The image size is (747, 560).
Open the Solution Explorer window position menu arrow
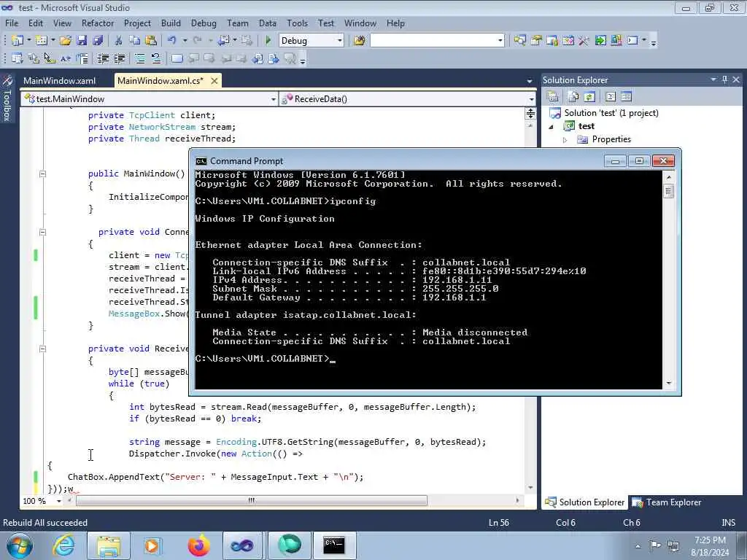tap(713, 79)
